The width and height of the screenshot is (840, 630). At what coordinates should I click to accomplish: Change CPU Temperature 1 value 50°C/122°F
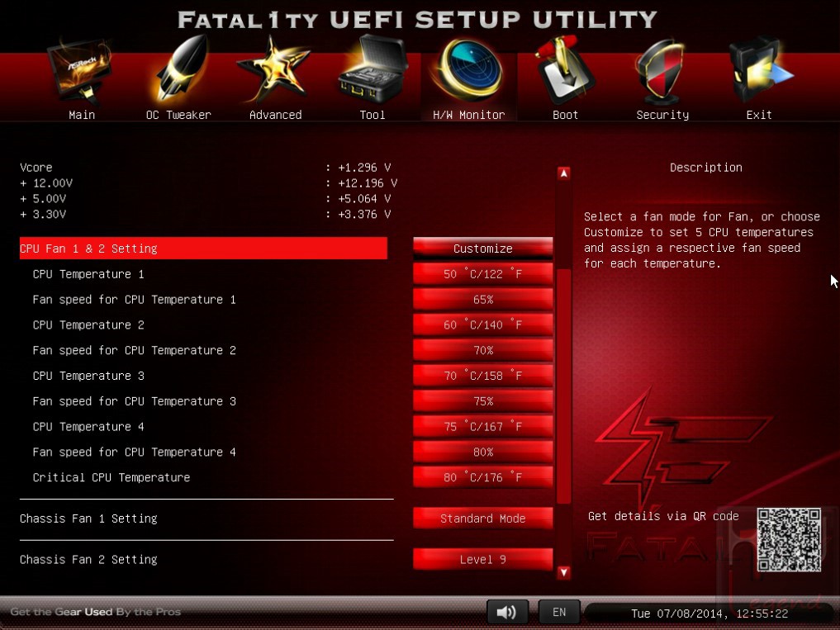pyautogui.click(x=482, y=274)
